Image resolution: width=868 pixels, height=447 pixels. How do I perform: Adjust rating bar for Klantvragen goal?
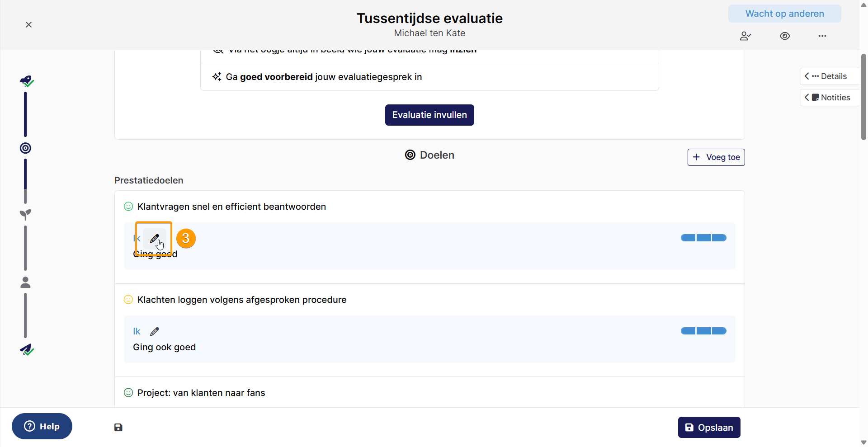[703, 238]
